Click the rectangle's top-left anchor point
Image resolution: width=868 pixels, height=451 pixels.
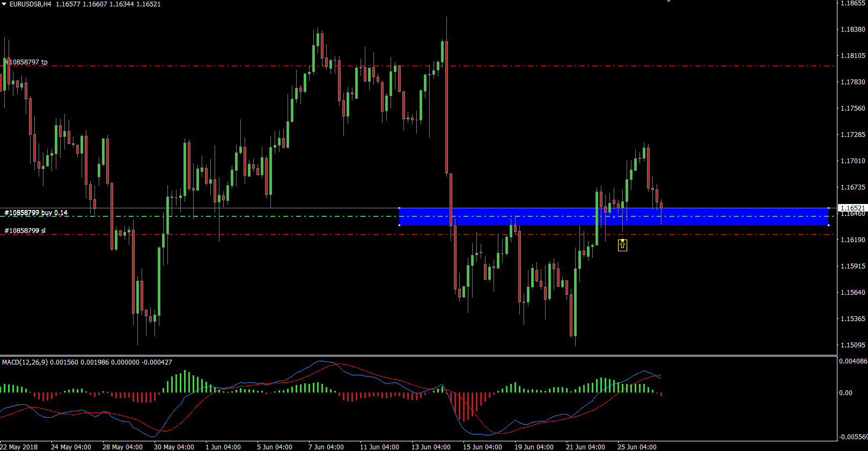coord(399,208)
